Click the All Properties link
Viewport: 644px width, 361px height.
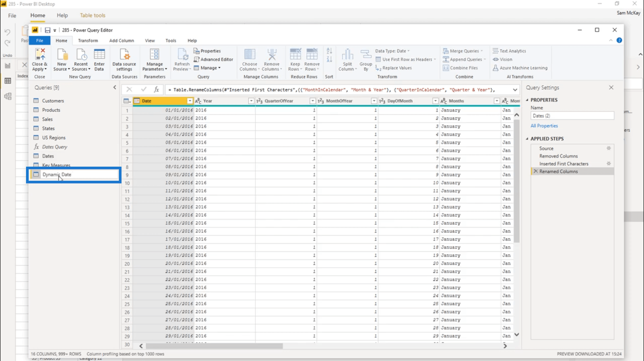pos(544,126)
